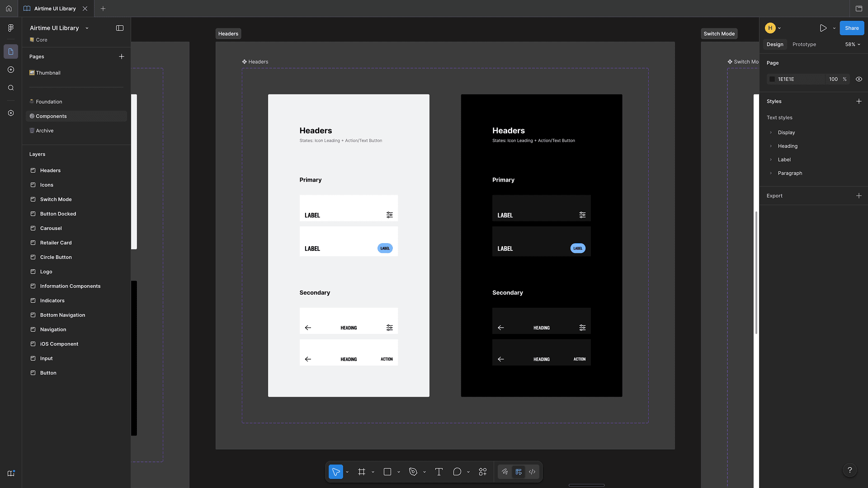Select the Pen tool

pyautogui.click(x=413, y=471)
